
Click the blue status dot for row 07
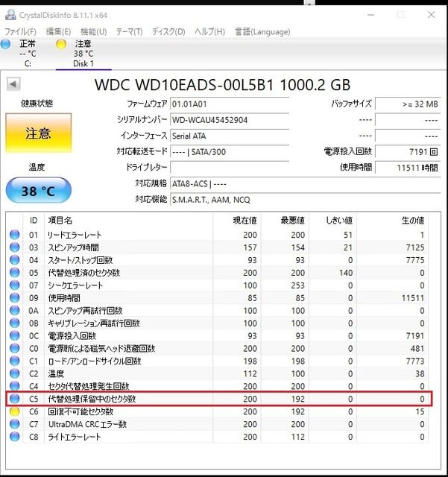15,285
